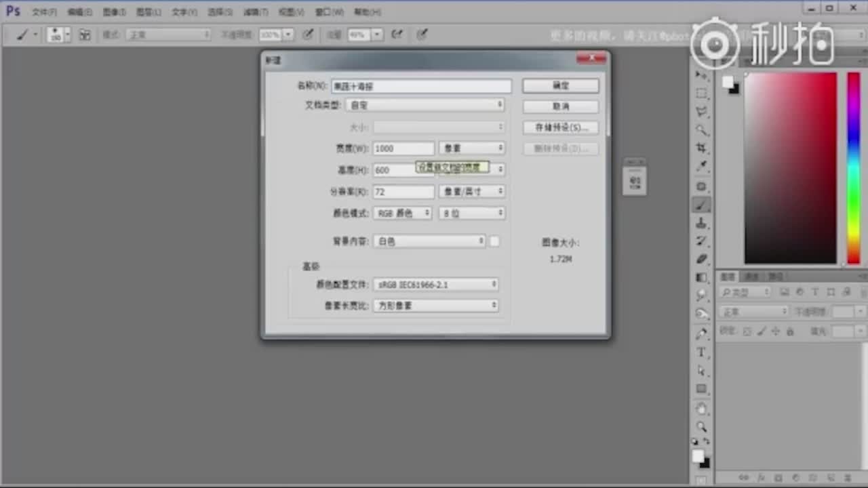Open the 滤镜(T) menu

pos(256,12)
